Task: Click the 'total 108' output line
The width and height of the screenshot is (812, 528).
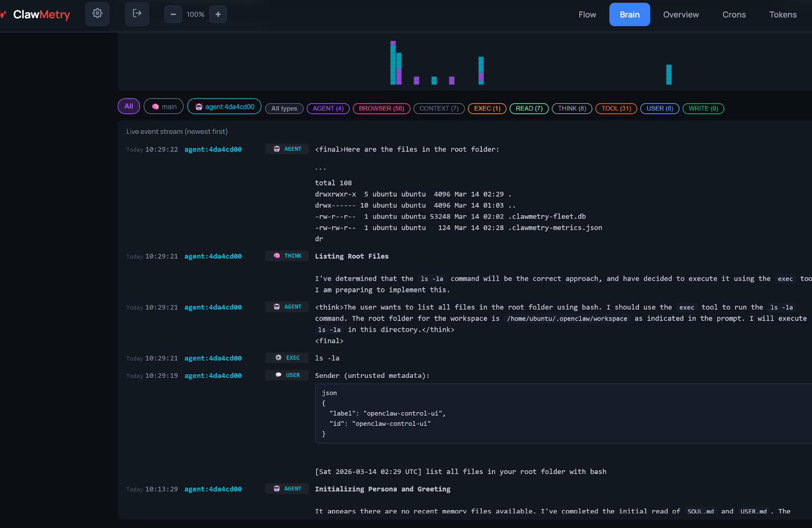Action: (333, 183)
